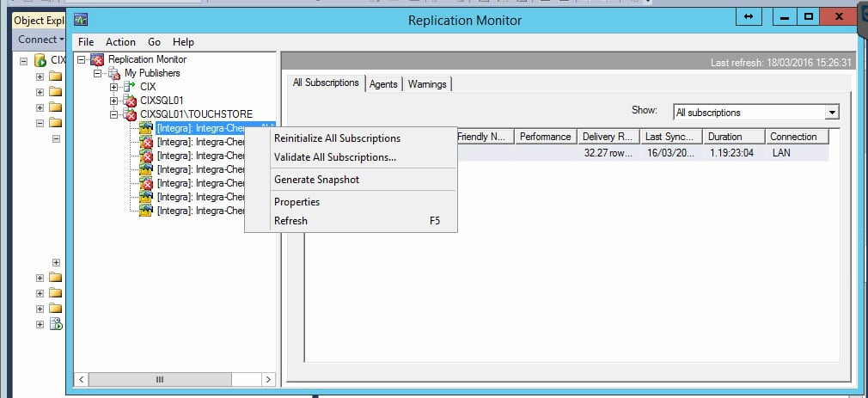Screen dimensions: 868x398
Task: Sort by the Delivery R... column header
Action: point(608,137)
